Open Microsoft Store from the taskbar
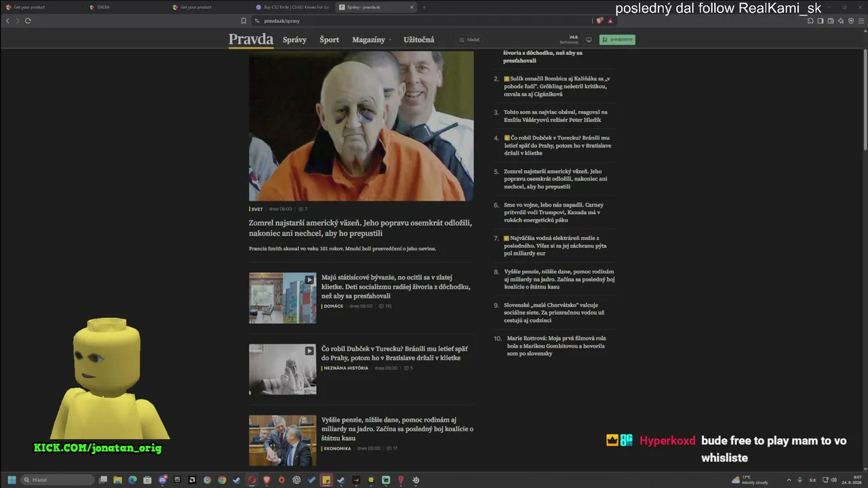The image size is (868, 488). pyautogui.click(x=148, y=480)
